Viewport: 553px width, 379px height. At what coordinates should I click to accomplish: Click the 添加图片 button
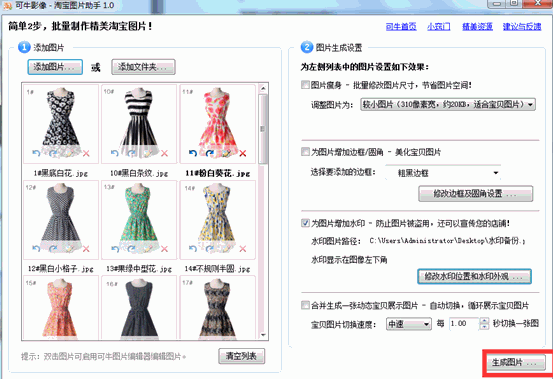point(55,67)
